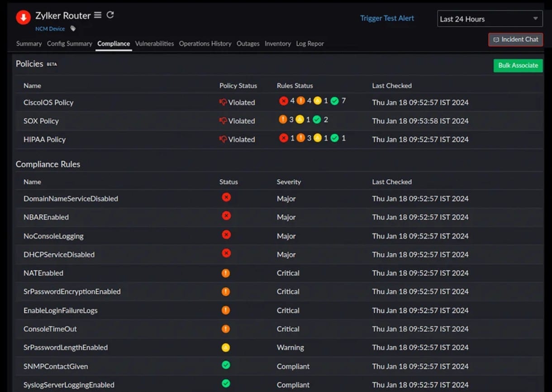Click the Violated icon for CiscoIOS Policy
This screenshot has width=552, height=392.
pos(223,102)
